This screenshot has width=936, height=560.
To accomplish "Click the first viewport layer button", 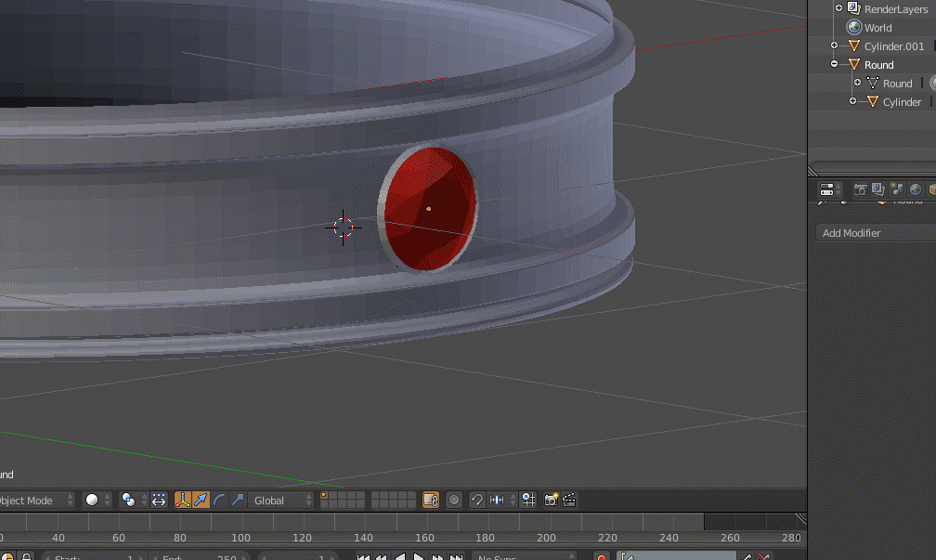I will [323, 496].
